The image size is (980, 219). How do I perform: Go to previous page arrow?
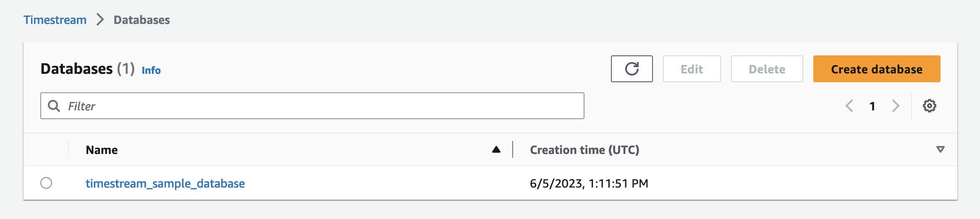point(849,106)
